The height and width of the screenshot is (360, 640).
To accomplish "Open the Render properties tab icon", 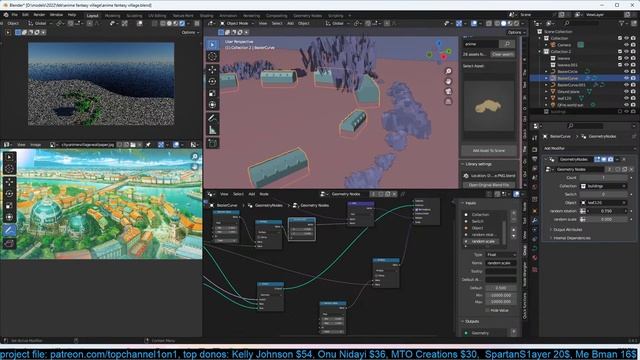I will click(535, 149).
